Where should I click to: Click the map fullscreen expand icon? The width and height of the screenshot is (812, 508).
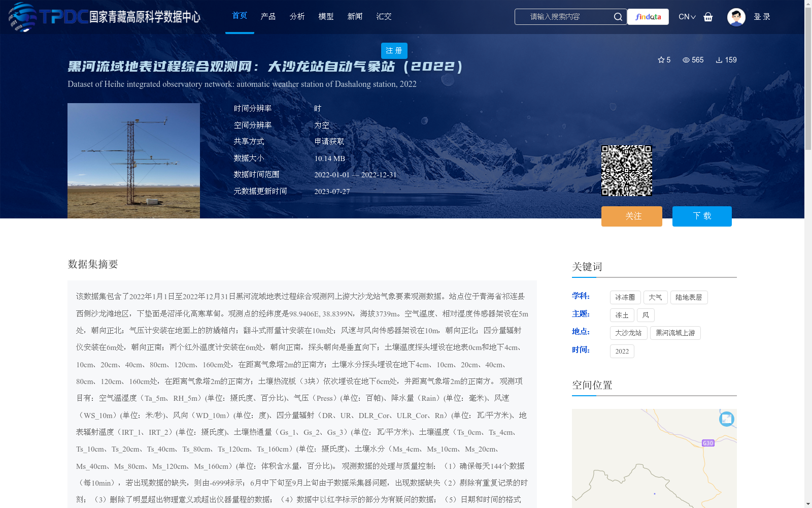[x=727, y=419]
